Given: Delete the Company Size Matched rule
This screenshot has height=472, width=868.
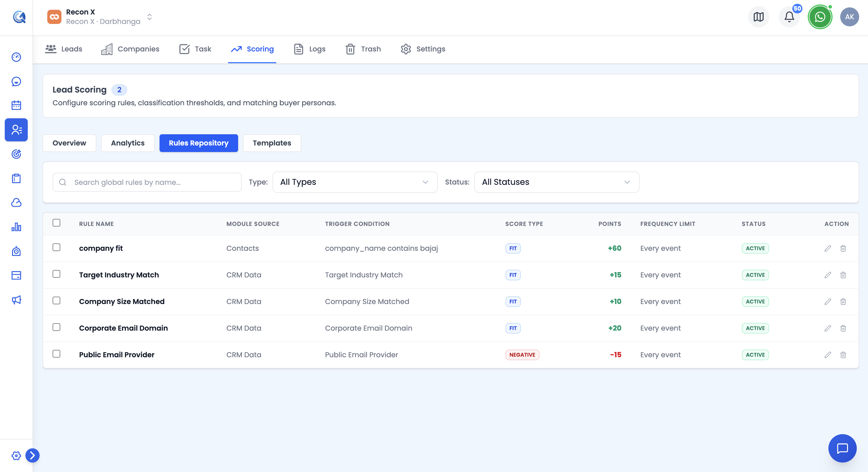Looking at the screenshot, I should [843, 302].
